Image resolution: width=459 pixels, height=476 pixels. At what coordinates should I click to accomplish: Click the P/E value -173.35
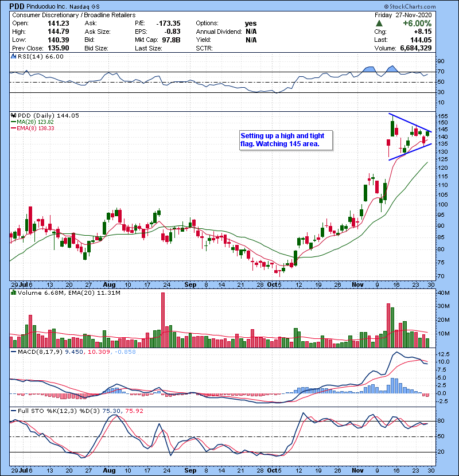pos(168,24)
